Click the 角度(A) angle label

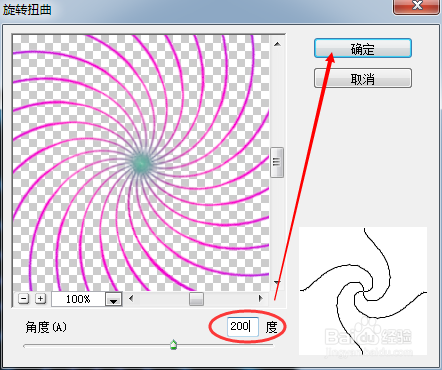click(46, 327)
